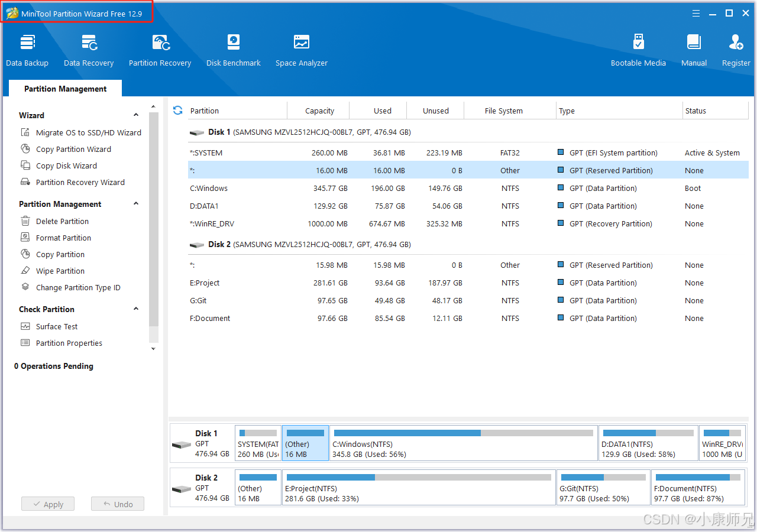Click the Change Partition Type ID icon
This screenshot has height=532, width=757.
pos(25,287)
